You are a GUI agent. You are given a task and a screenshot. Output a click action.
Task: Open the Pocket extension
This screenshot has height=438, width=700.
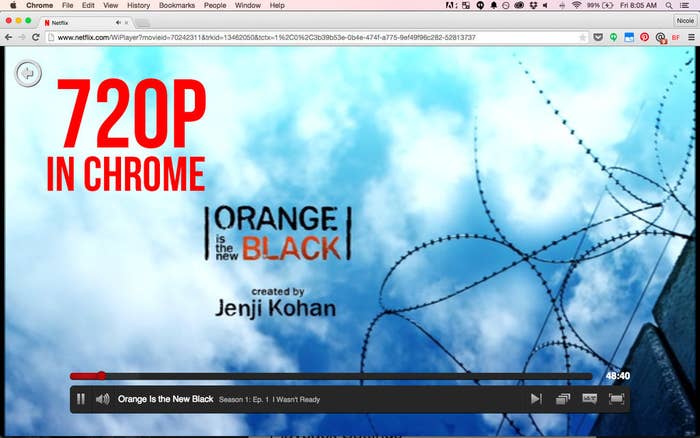pyautogui.click(x=598, y=38)
